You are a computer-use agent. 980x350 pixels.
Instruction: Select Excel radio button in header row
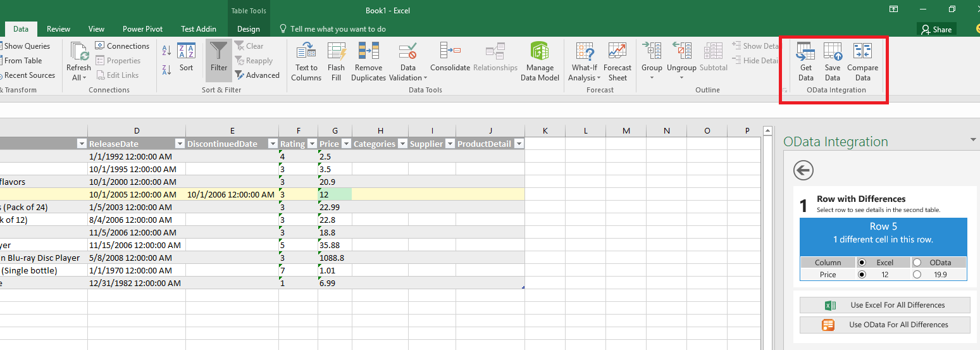point(862,263)
